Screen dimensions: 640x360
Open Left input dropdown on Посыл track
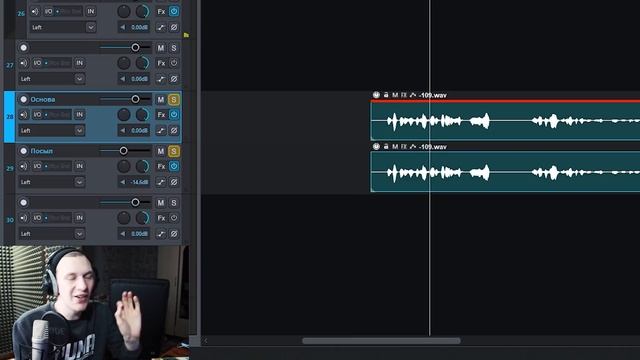[x=52, y=182]
